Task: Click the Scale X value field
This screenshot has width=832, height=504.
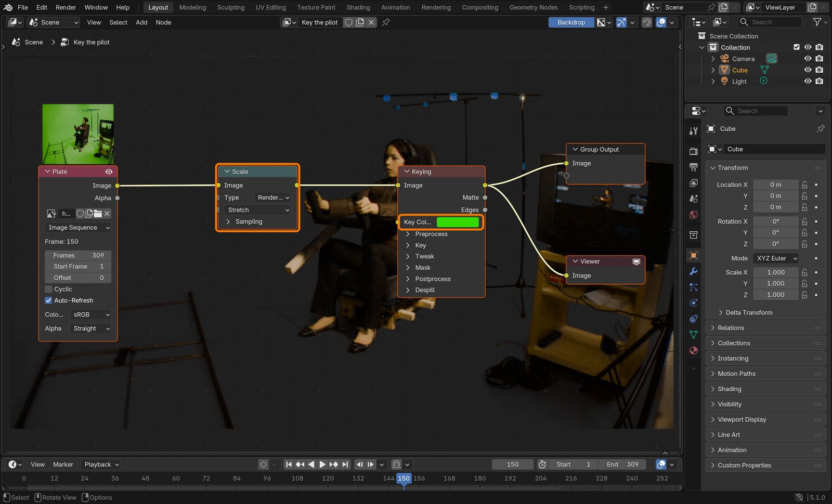Action: (x=775, y=272)
